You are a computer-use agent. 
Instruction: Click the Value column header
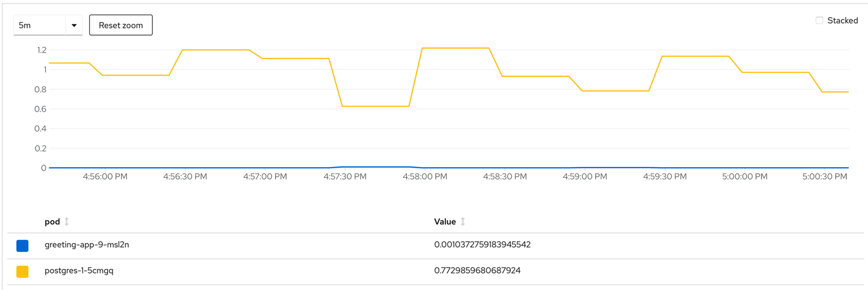click(445, 222)
